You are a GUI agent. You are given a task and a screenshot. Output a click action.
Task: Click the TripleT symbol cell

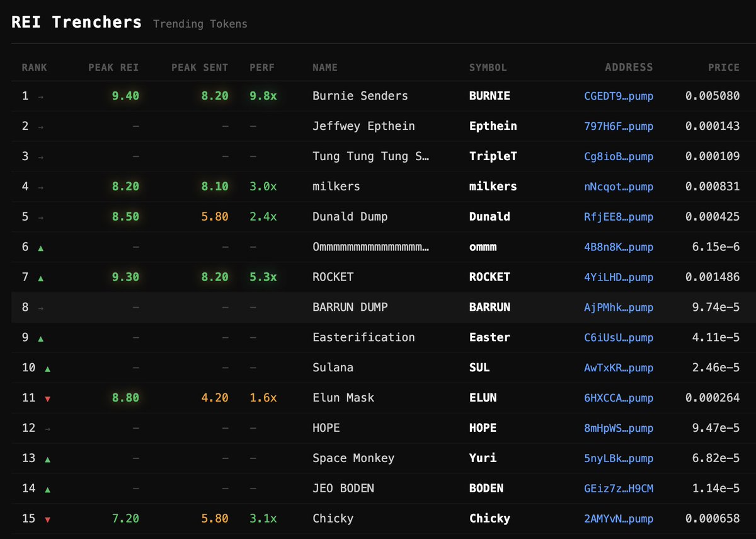(493, 156)
